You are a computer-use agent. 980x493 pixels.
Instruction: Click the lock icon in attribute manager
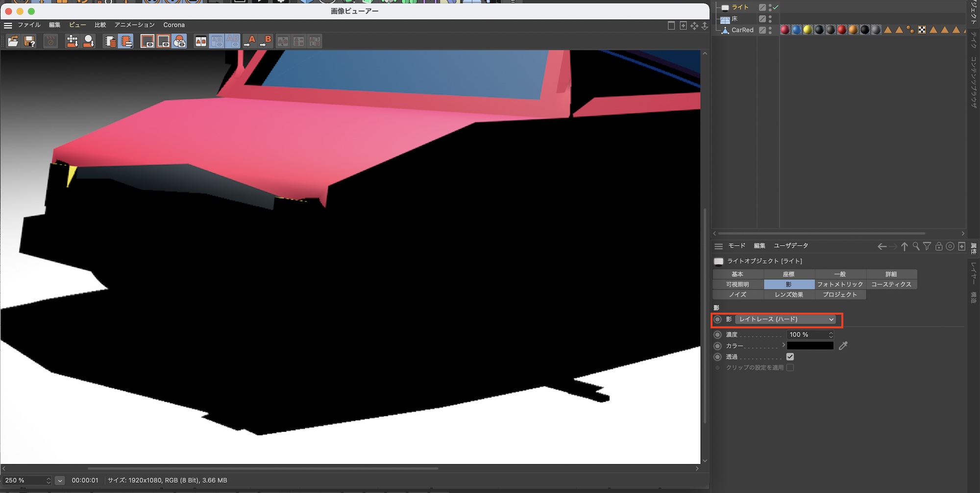[x=938, y=246]
